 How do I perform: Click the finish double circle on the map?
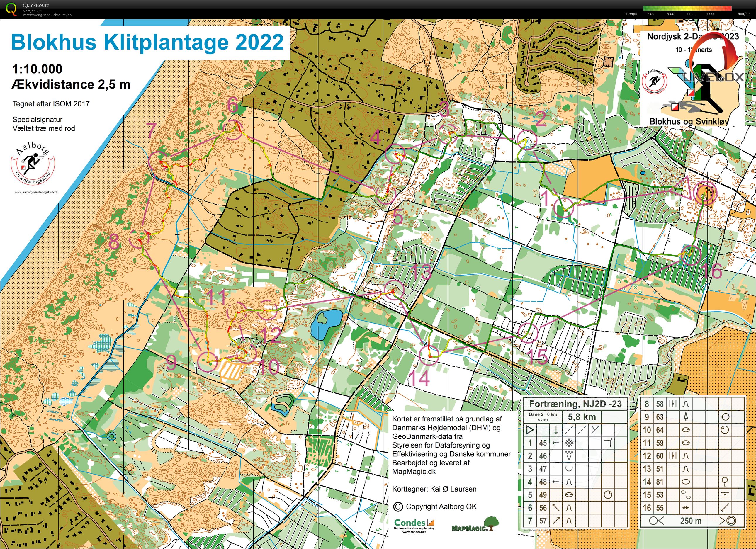705,193
